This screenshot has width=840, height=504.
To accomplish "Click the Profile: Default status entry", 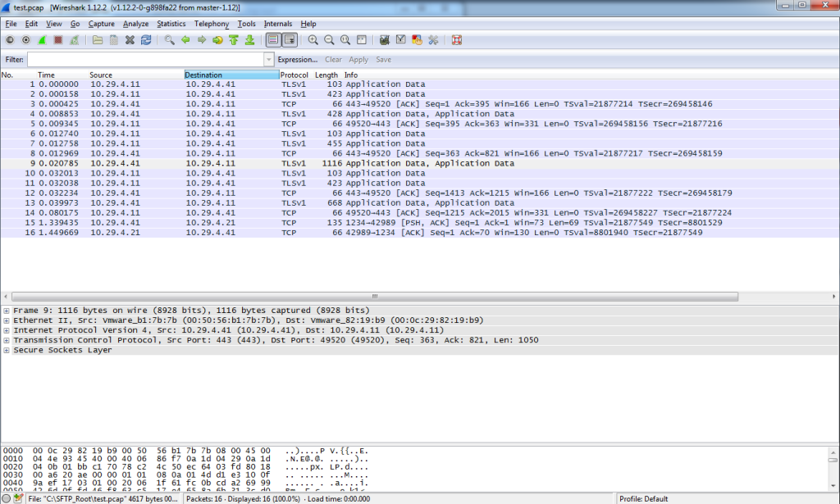I will pos(643,498).
